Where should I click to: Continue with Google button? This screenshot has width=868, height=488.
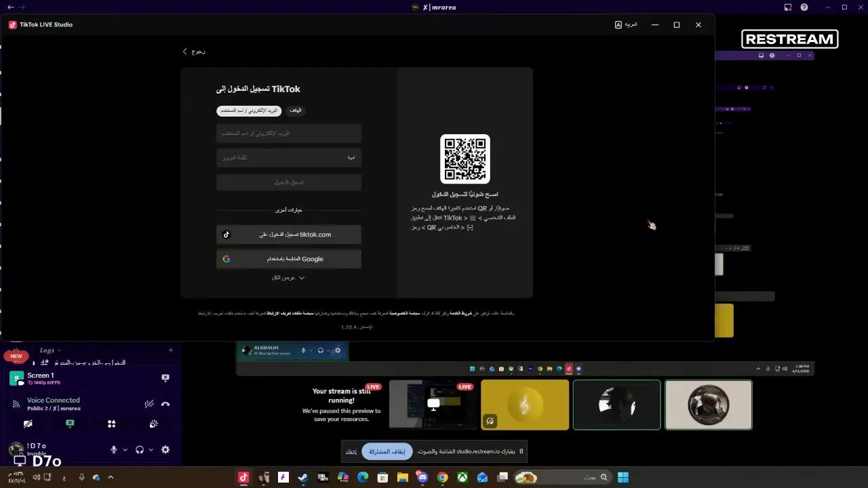pos(289,259)
